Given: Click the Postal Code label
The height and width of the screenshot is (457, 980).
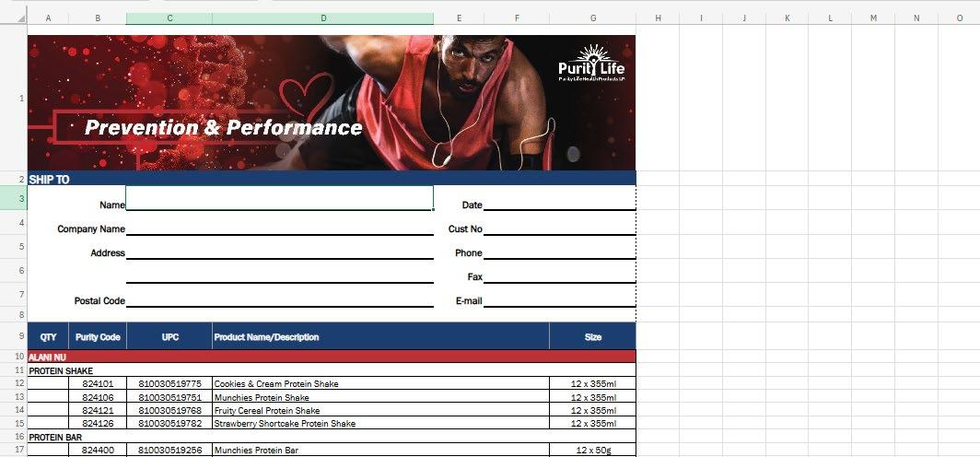Looking at the screenshot, I should (100, 300).
